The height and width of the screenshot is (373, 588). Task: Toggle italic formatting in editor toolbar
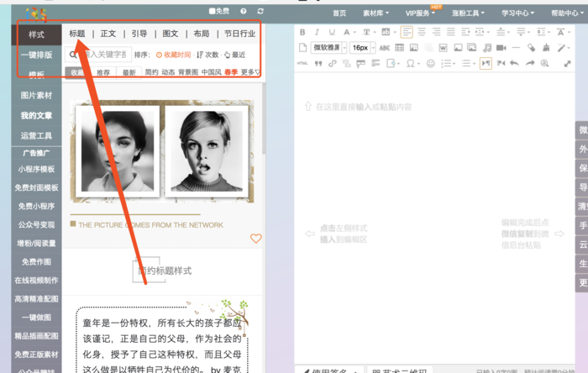[x=317, y=32]
